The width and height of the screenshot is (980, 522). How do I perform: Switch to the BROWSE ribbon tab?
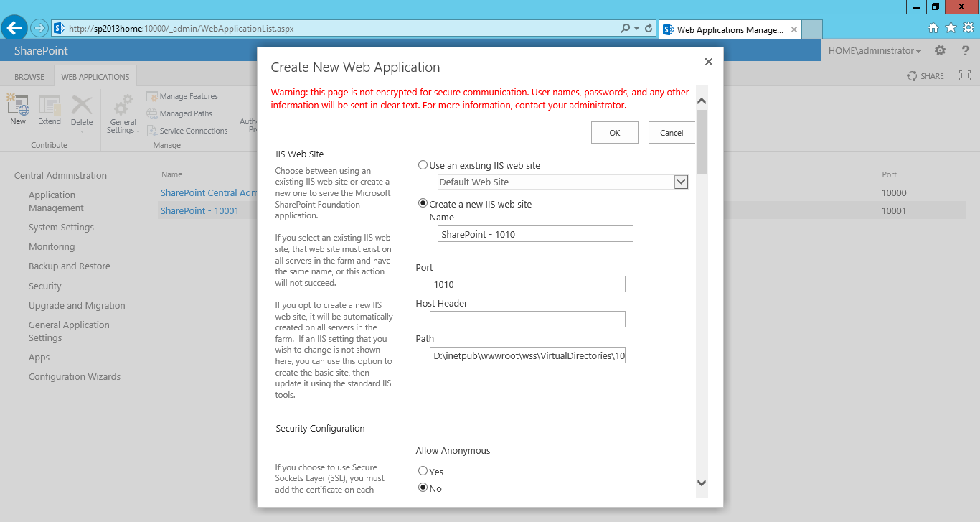(x=29, y=77)
